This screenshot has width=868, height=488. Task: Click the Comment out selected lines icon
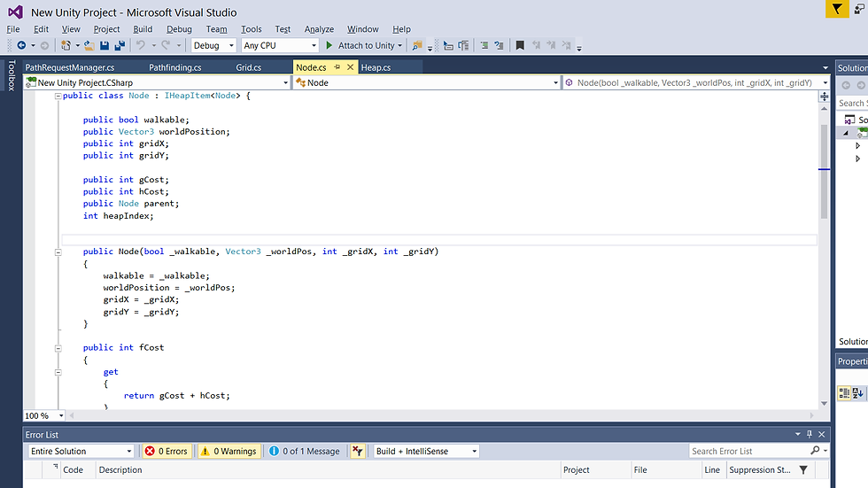click(484, 45)
